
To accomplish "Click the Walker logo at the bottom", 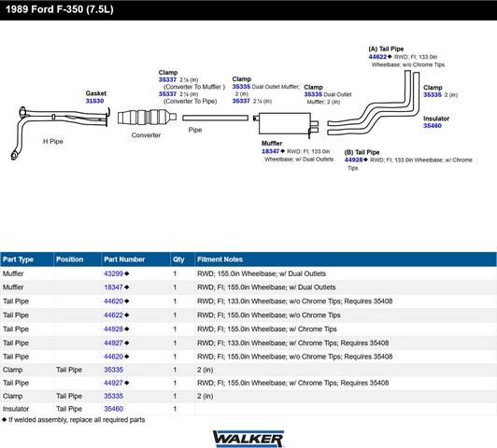I will (248, 439).
